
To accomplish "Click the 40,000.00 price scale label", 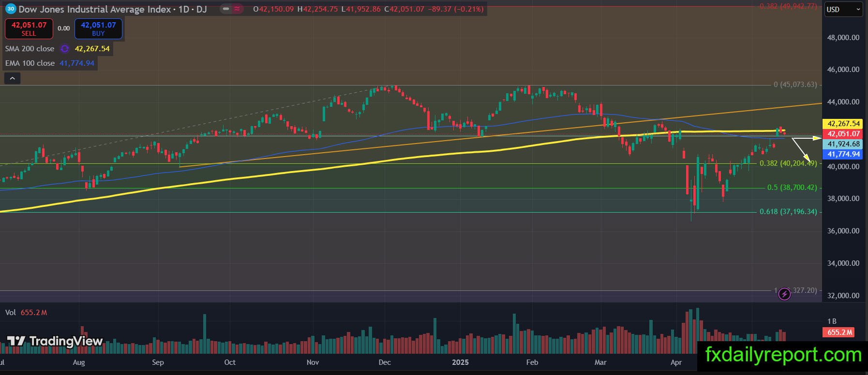I will 843,167.
